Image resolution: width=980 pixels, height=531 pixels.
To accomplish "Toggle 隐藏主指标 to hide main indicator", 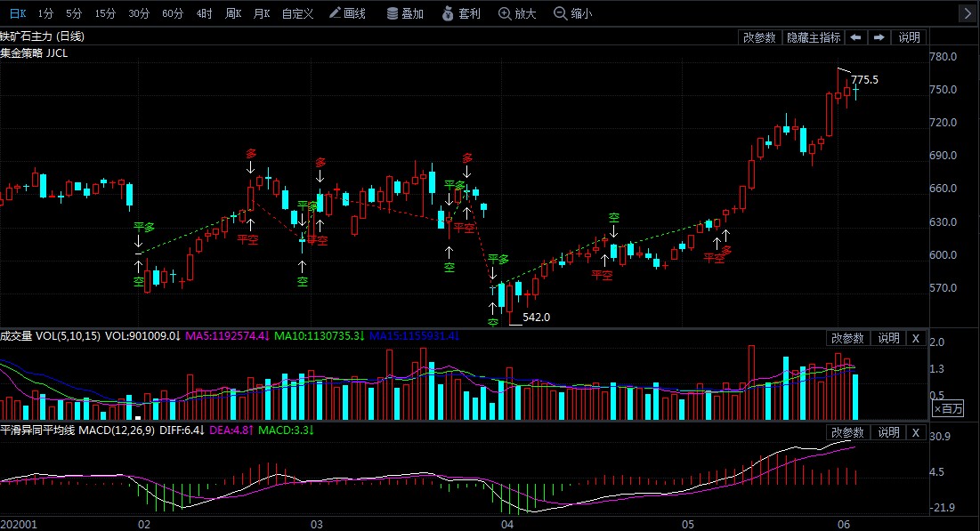I will tap(813, 37).
